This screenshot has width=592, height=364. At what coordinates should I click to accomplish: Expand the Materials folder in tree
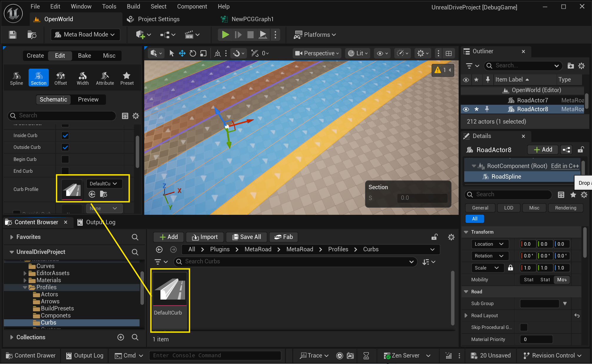click(x=25, y=280)
